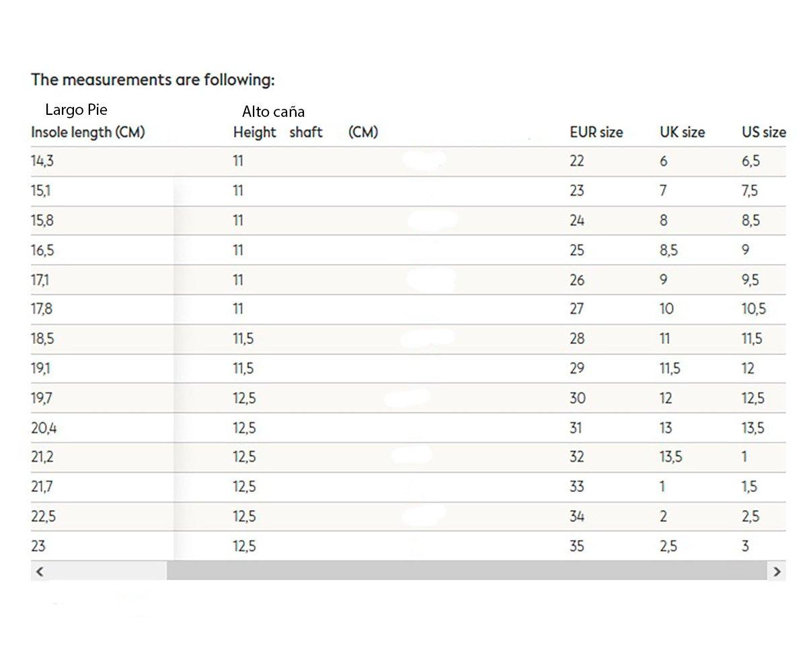Click the UK size column header
This screenshot has width=807, height=672.
682,132
